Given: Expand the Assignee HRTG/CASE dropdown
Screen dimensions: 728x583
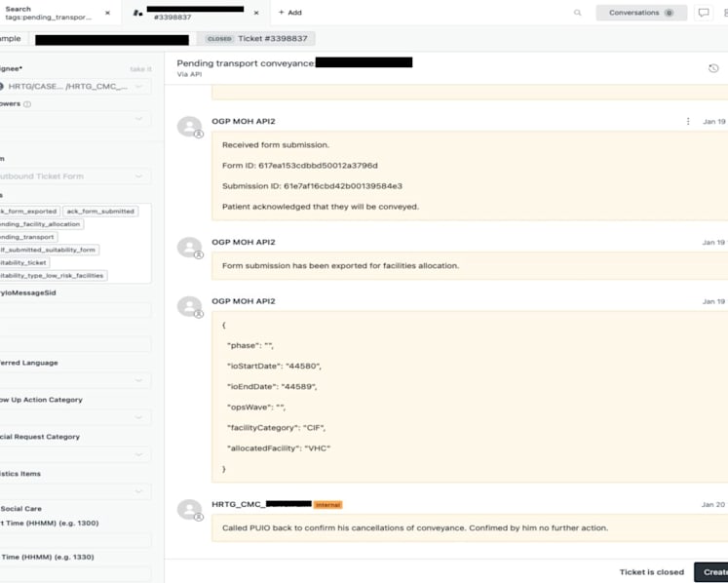Looking at the screenshot, I should (x=74, y=87).
